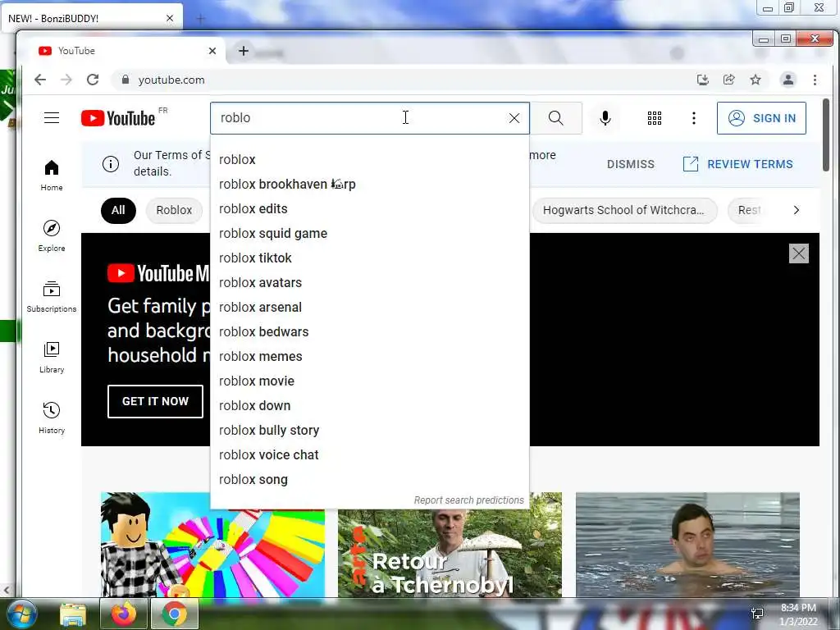Click the share page icon
Image resolution: width=840 pixels, height=630 pixels.
[x=729, y=80]
